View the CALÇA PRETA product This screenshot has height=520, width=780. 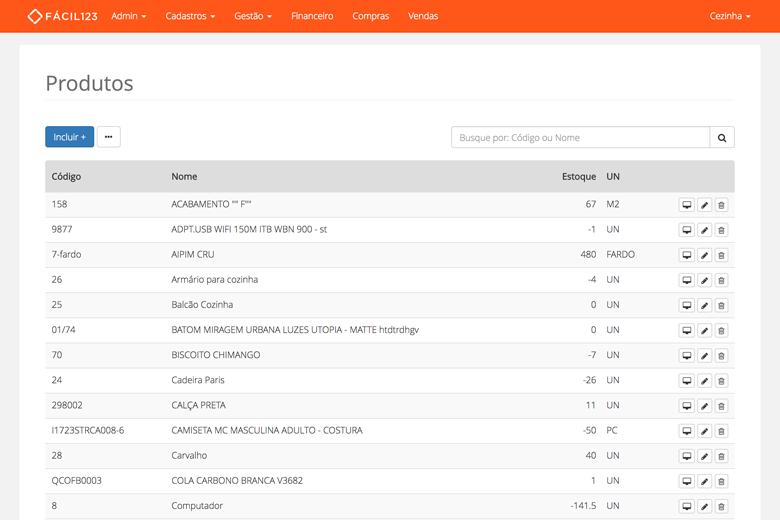tap(686, 406)
